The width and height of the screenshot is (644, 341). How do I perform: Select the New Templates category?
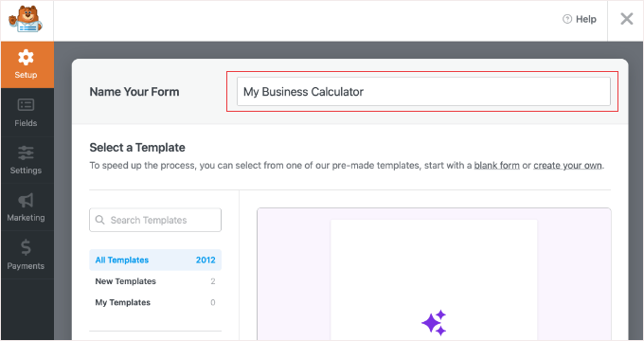155,281
